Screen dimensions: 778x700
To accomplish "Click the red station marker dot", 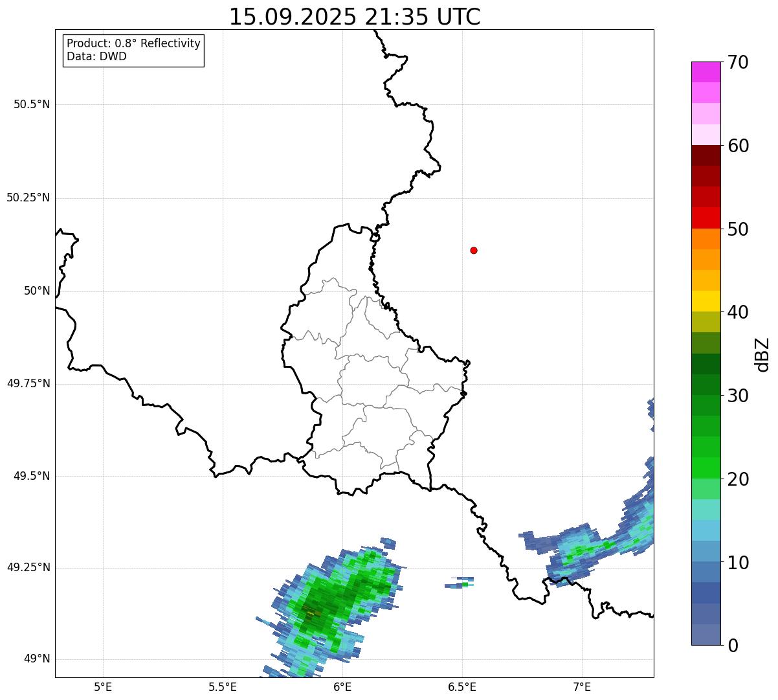I will (x=474, y=250).
